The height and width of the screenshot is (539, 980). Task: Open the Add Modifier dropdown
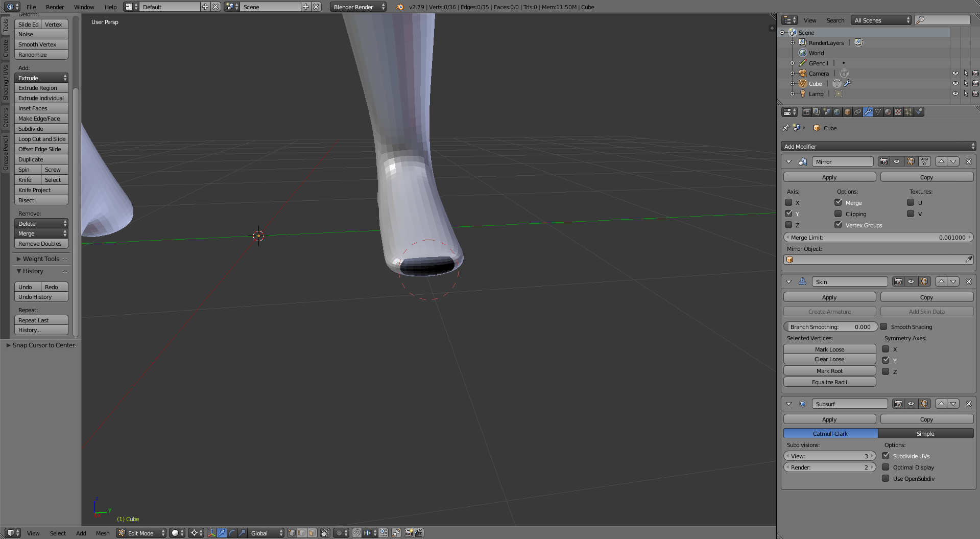pos(878,146)
